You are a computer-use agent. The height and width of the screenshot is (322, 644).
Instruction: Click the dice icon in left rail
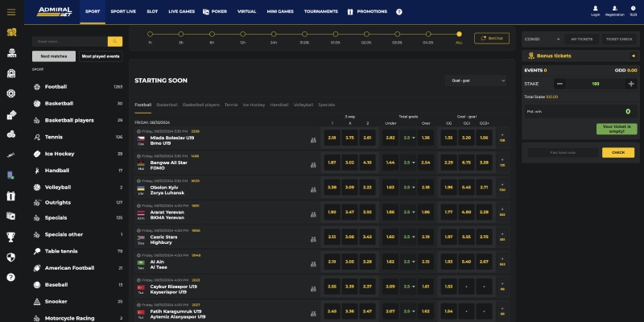click(11, 115)
